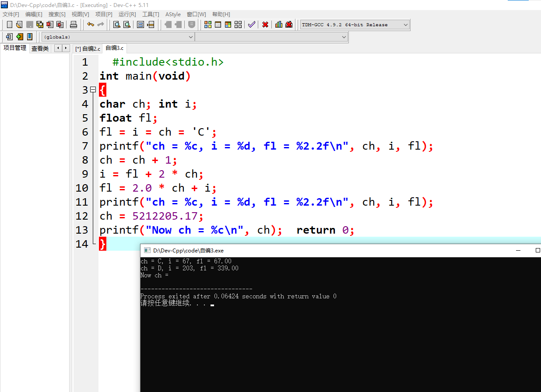This screenshot has width=541, height=392.
Task: Minimize the 自编3.exe console window
Action: [518, 250]
